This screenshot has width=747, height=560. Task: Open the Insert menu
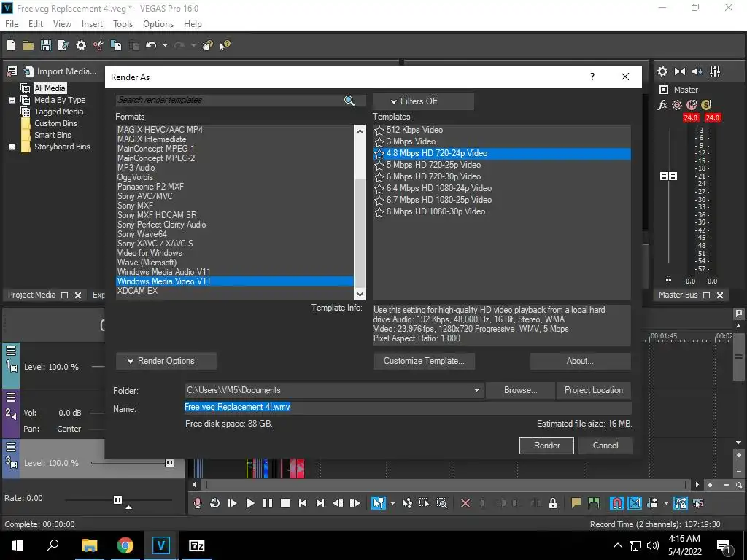point(92,24)
